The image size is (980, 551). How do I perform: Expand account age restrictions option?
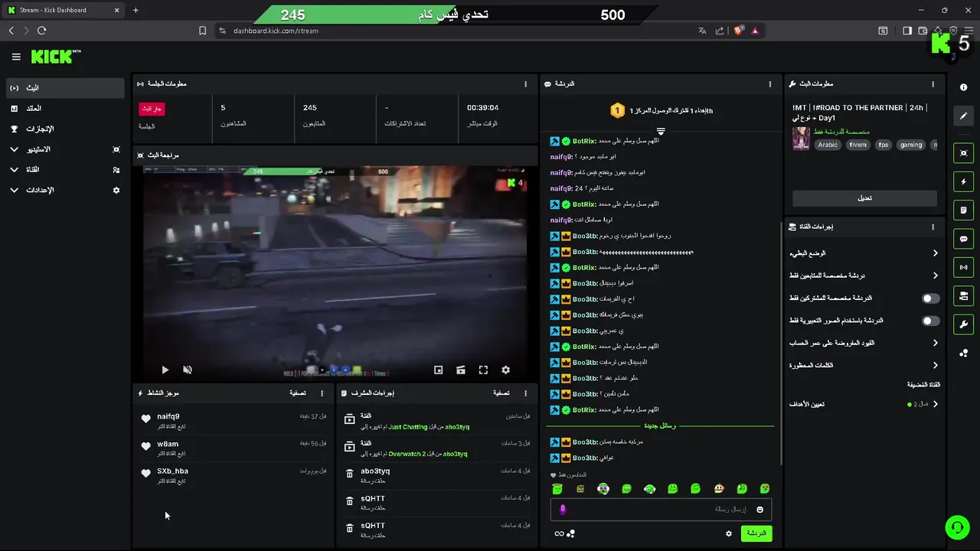coord(864,343)
